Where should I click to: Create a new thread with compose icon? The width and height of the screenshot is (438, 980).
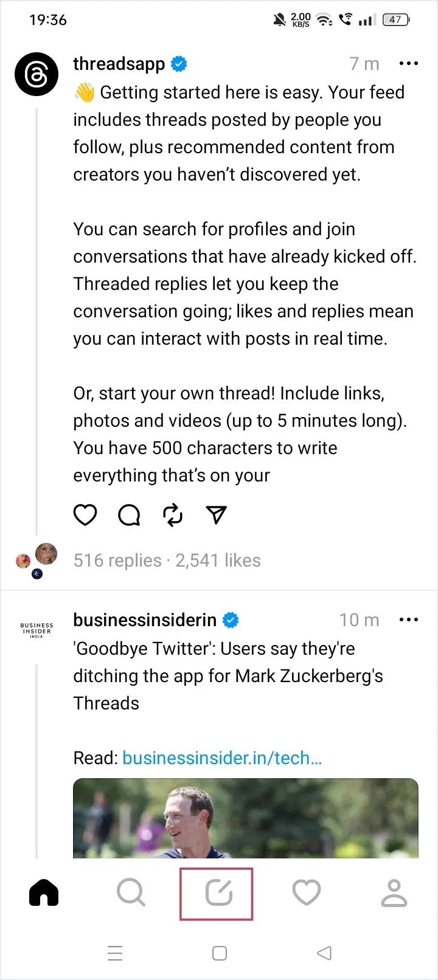pyautogui.click(x=218, y=893)
